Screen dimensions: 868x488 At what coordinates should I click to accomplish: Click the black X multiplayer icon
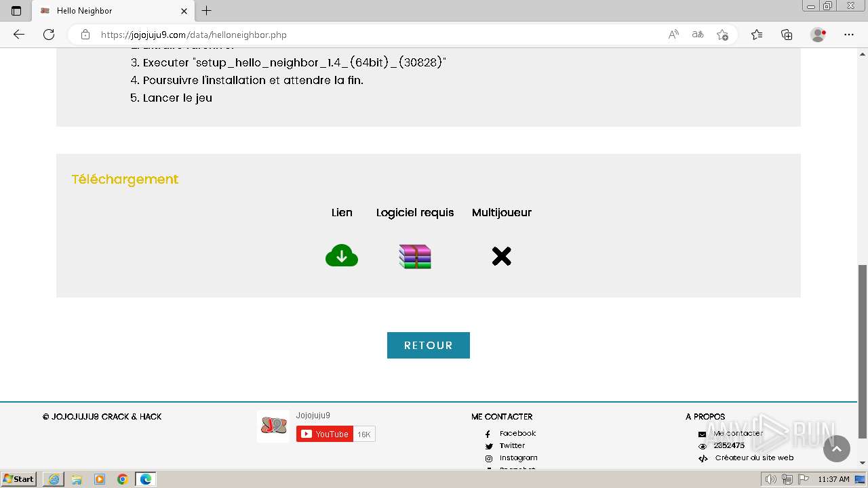501,256
